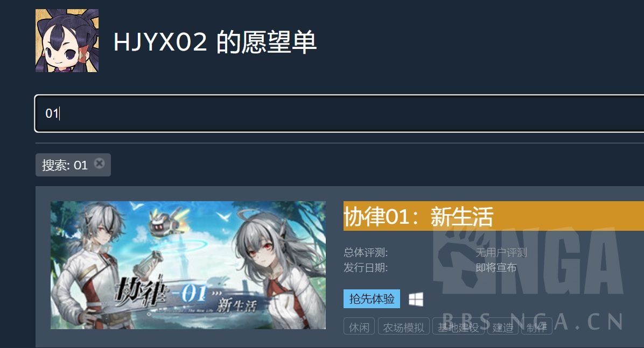Click the 总体评测 label
The width and height of the screenshot is (644, 348).
click(366, 252)
